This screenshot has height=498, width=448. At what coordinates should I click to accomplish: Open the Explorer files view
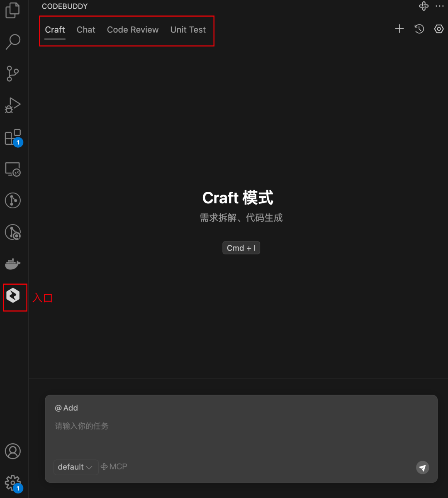coord(13,10)
